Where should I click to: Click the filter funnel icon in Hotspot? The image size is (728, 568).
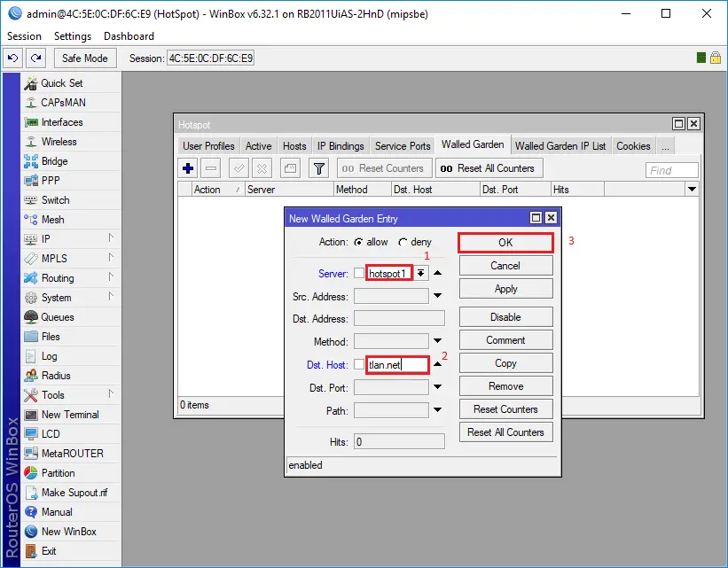pos(318,168)
